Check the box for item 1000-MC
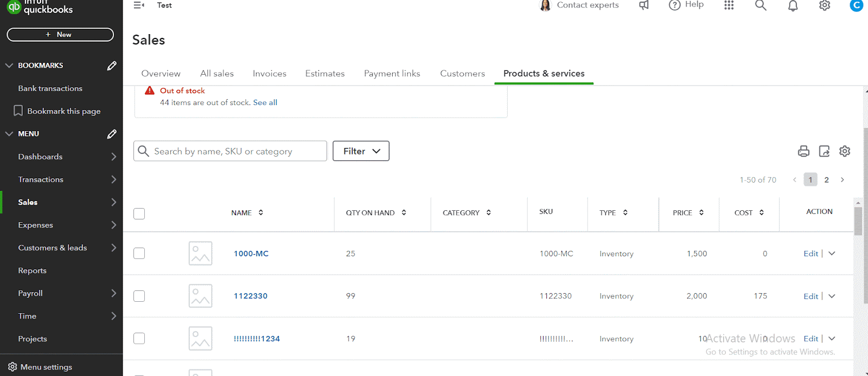This screenshot has height=376, width=868. click(139, 254)
